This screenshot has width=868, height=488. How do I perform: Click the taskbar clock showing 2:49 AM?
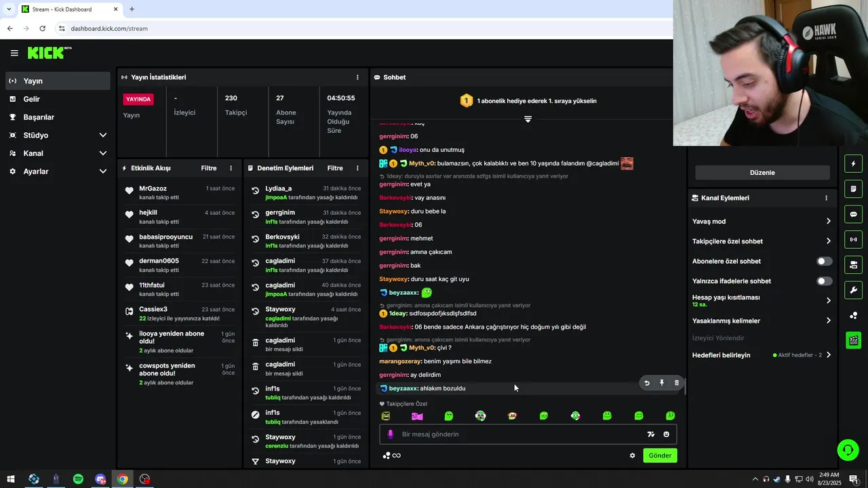pos(829,479)
